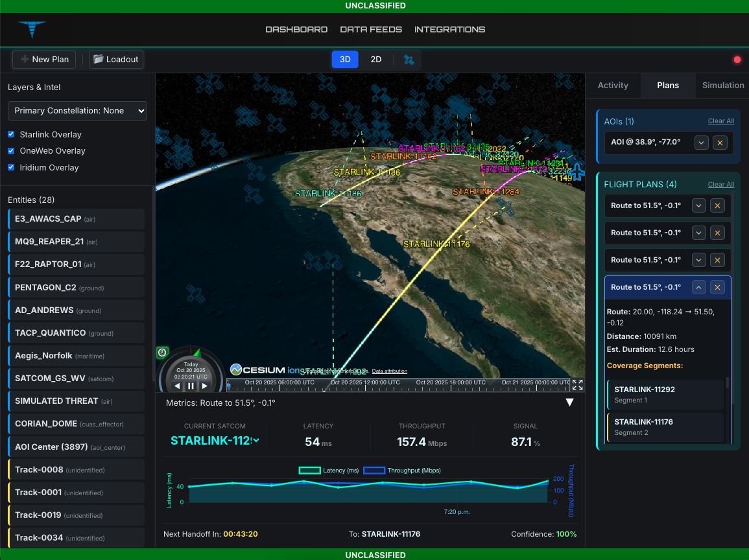This screenshot has width=749, height=560.
Task: Remove the AOI @ 38.9°, -77.0° entry
Action: [720, 142]
